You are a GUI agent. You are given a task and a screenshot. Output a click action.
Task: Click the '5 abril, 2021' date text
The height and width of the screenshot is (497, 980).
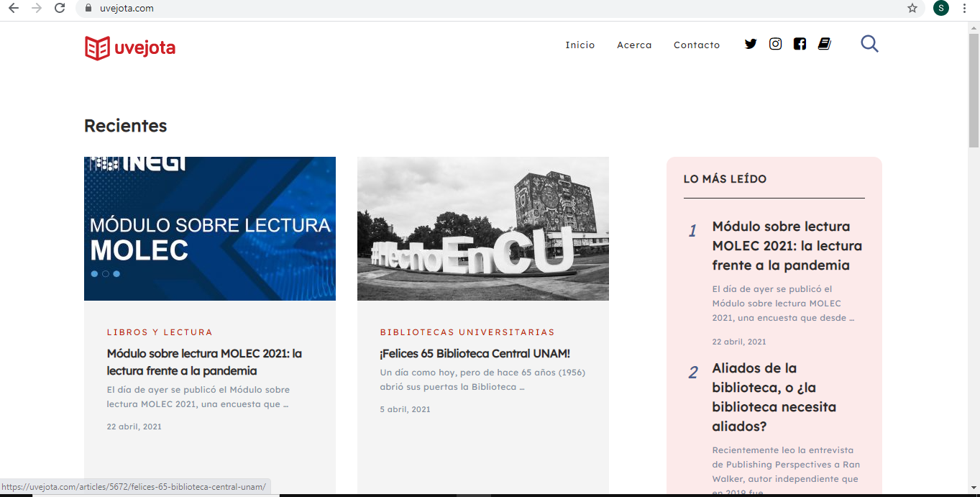(405, 409)
